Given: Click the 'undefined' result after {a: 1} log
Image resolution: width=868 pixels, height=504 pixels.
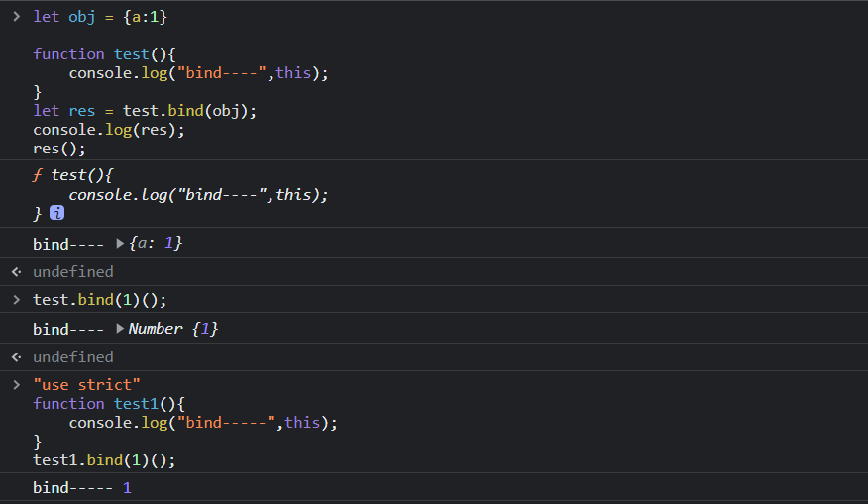Looking at the screenshot, I should (x=73, y=272).
